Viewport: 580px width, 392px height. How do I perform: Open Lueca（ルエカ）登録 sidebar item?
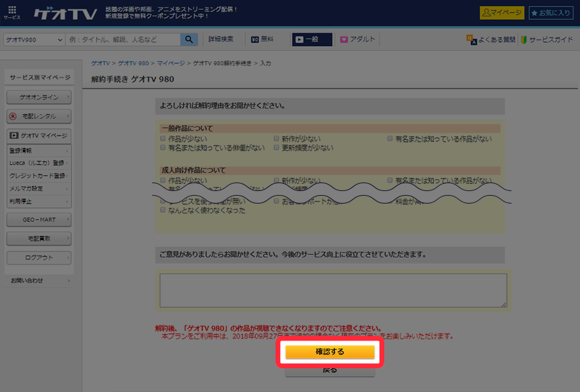39,163
